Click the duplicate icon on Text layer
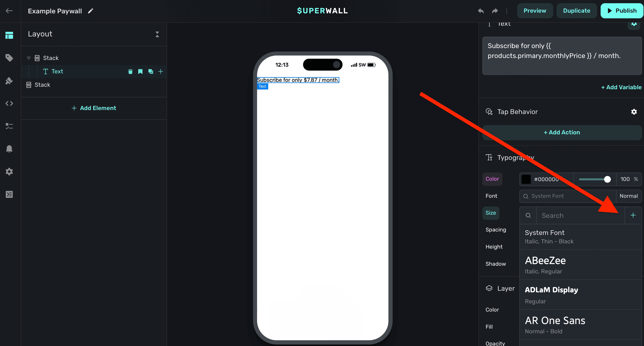The width and height of the screenshot is (644, 346). (150, 71)
